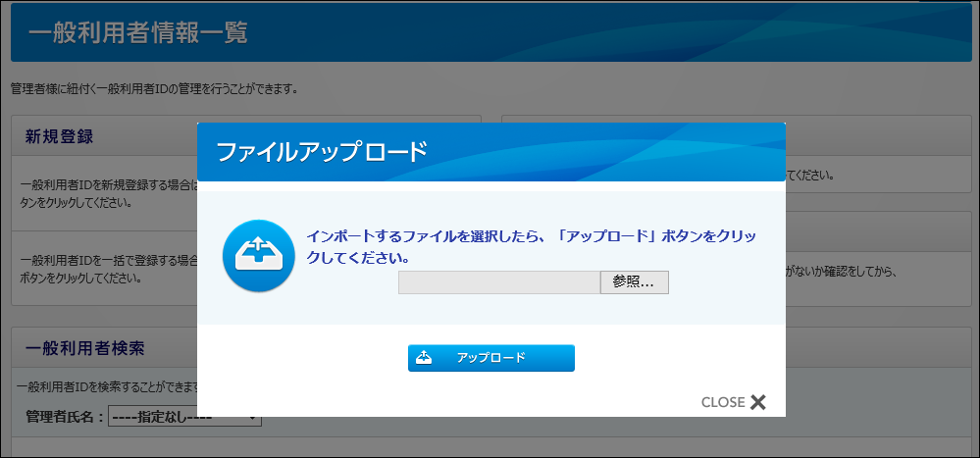Click the インポートするファイル instruction text
The image size is (980, 458).
[531, 247]
